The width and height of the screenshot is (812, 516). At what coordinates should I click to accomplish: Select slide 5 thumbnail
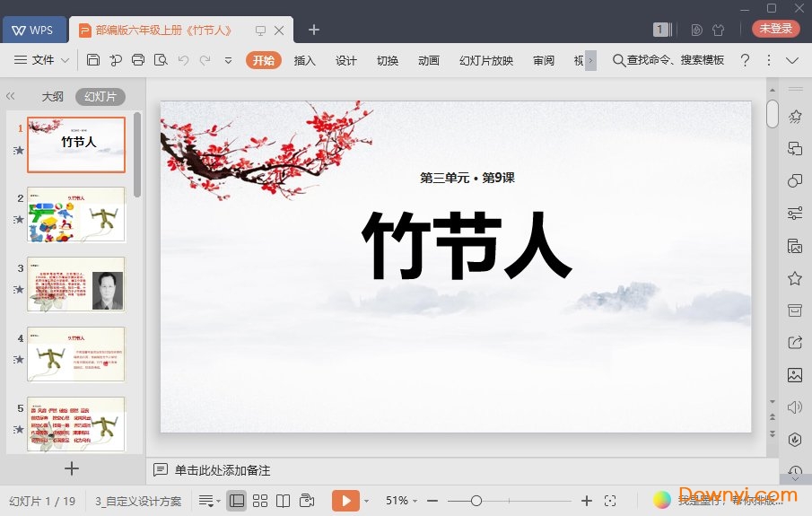pyautogui.click(x=76, y=424)
